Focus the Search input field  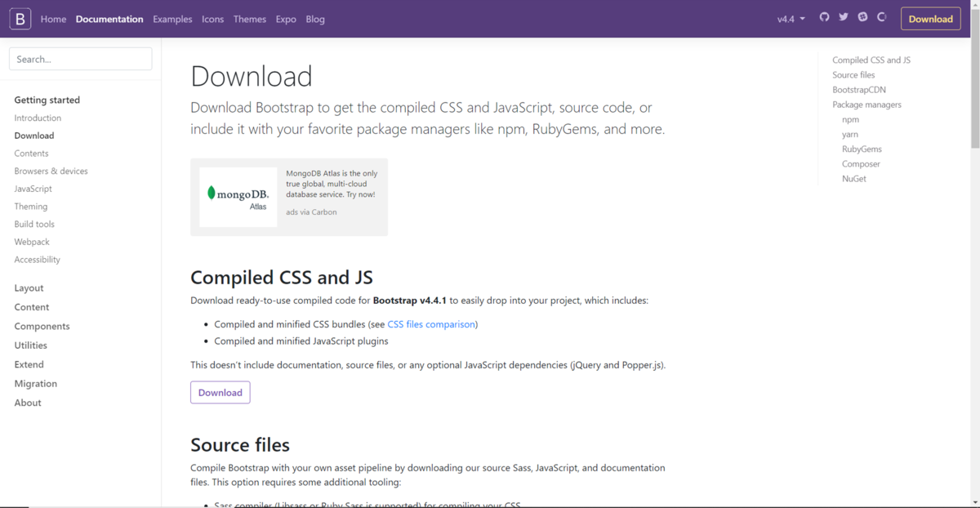(x=80, y=59)
